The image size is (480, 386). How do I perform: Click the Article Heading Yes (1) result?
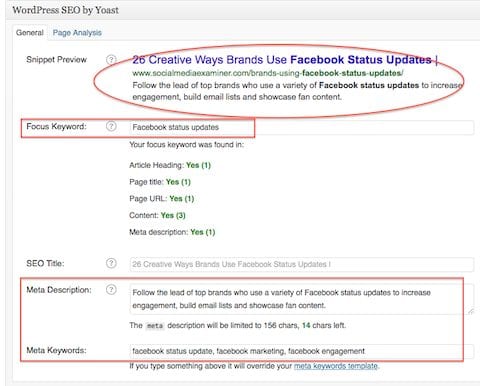(x=198, y=165)
